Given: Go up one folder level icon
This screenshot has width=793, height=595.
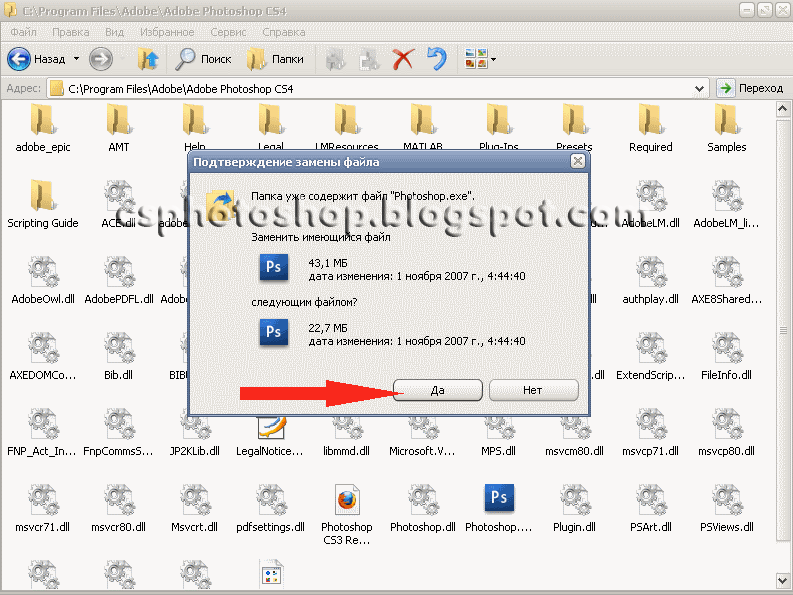Looking at the screenshot, I should [148, 59].
